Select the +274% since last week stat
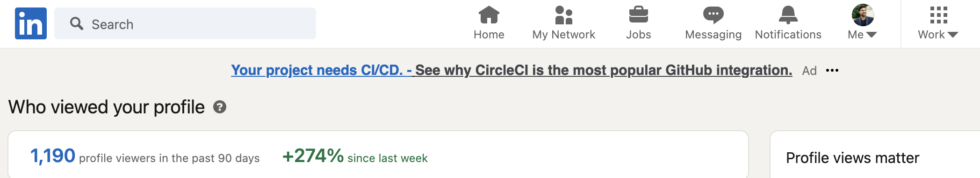 (355, 156)
